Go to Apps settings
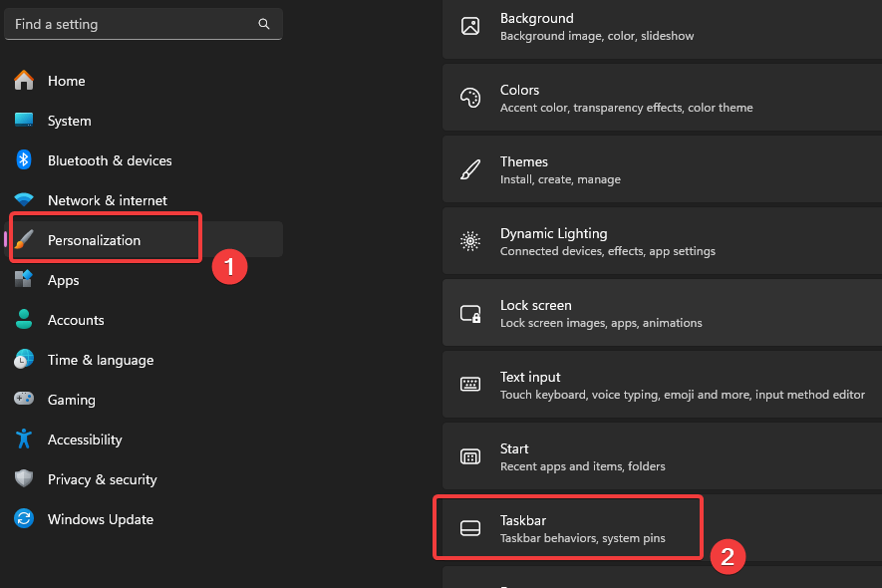 click(64, 280)
